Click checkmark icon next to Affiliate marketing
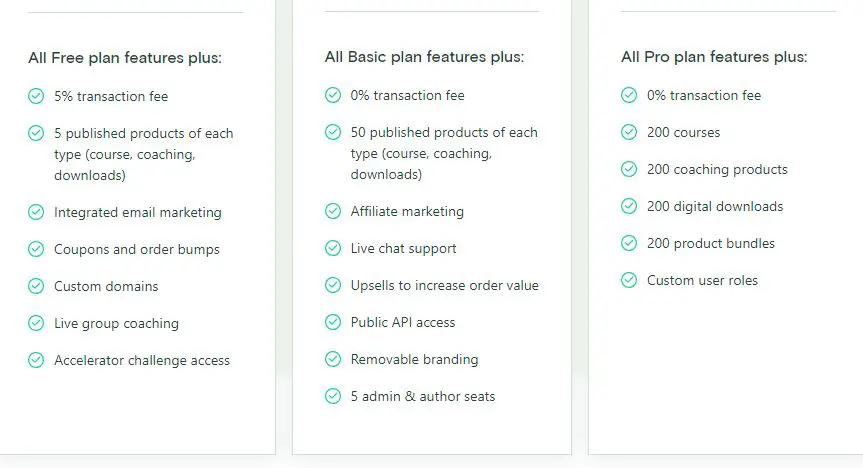The width and height of the screenshot is (863, 468). coord(333,211)
